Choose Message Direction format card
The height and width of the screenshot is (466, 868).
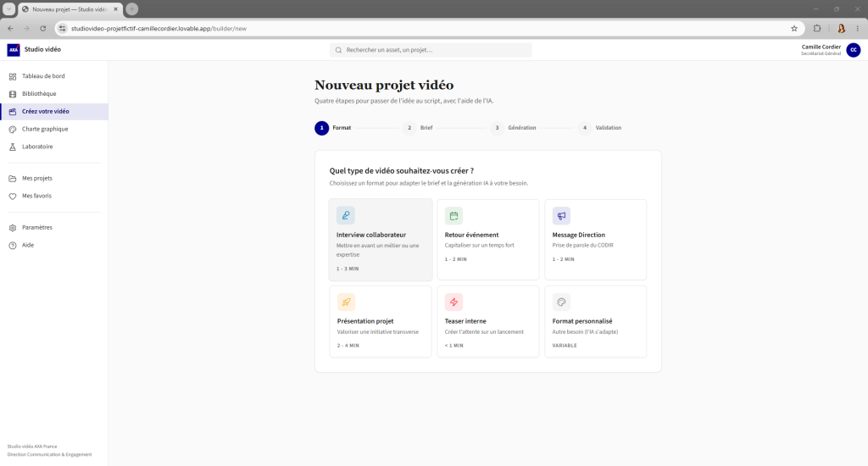tap(596, 240)
